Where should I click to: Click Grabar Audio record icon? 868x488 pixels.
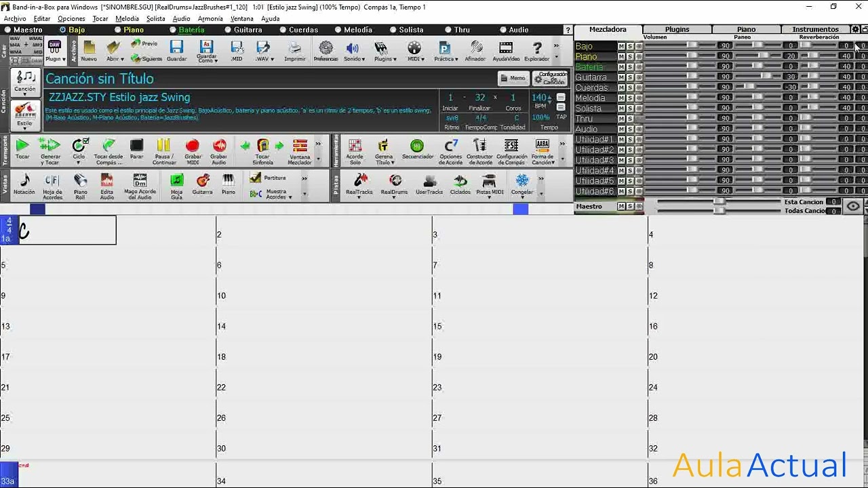tap(219, 150)
